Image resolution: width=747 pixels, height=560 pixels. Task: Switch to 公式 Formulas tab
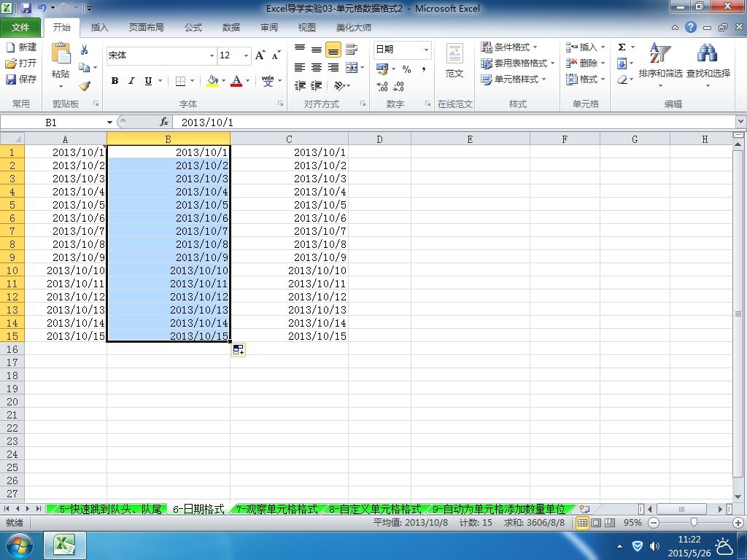tap(193, 28)
